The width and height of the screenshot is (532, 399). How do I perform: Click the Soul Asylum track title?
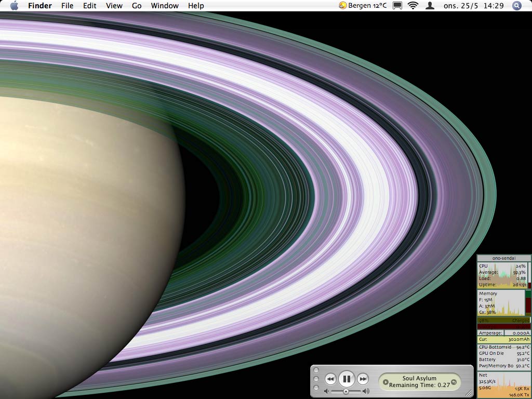(x=419, y=378)
